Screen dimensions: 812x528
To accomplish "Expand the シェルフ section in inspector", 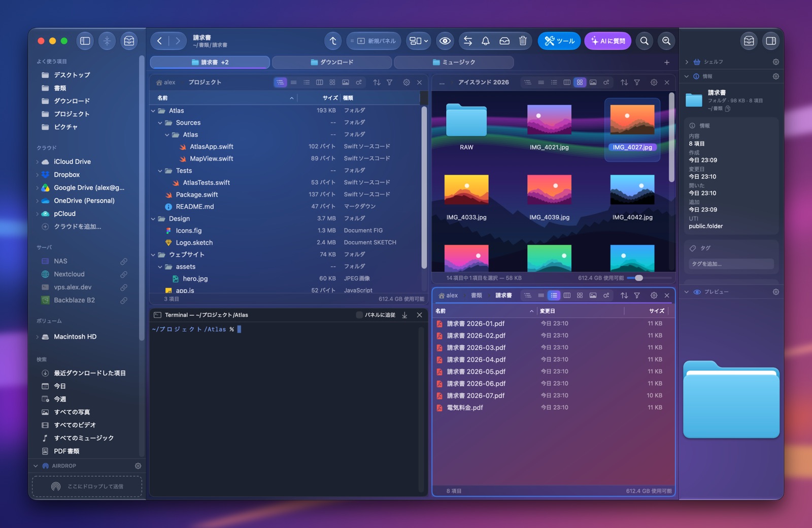I will pos(687,62).
